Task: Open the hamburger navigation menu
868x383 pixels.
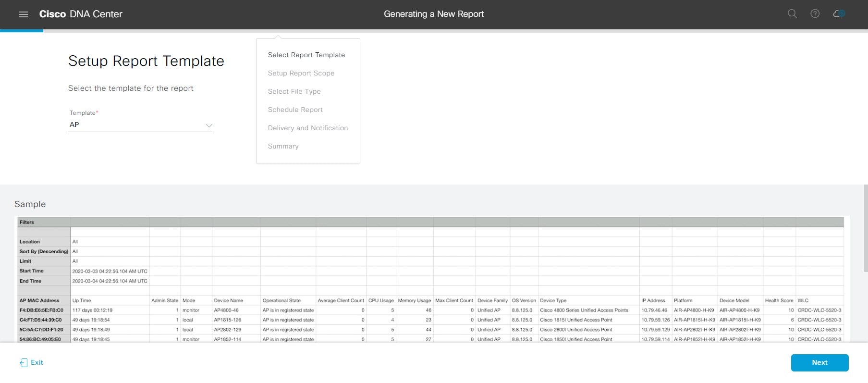Action: [24, 14]
